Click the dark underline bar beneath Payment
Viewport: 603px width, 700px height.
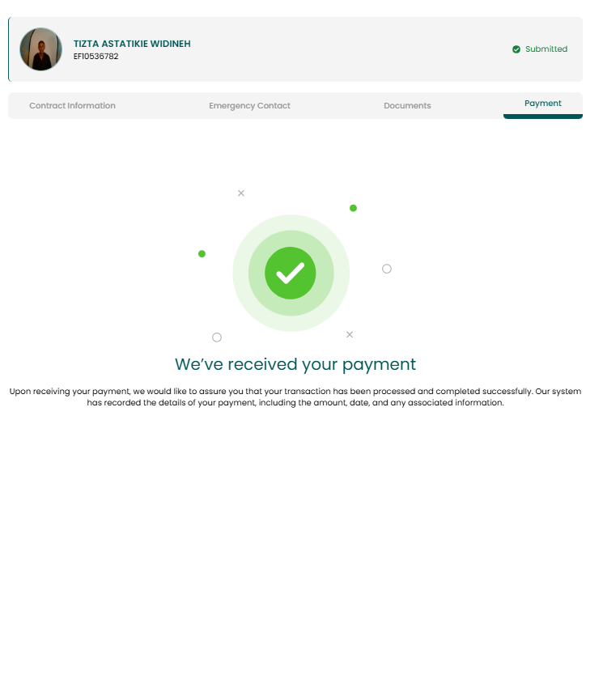tap(542, 117)
